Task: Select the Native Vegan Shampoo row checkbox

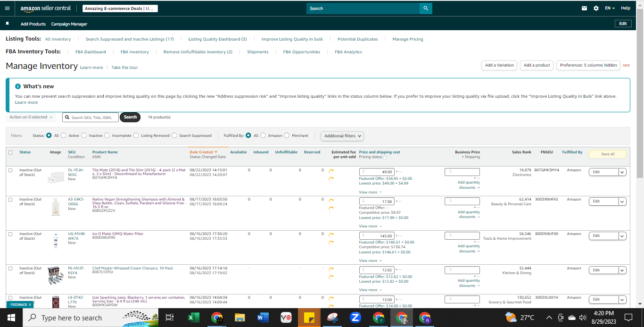Action: click(10, 200)
